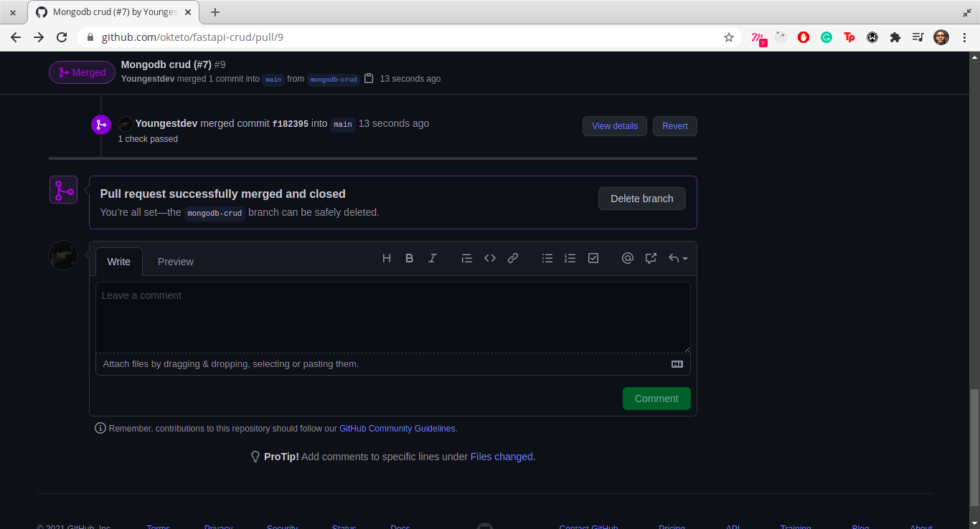Open the Chrome profile avatar
The width and height of the screenshot is (980, 529).
click(941, 37)
